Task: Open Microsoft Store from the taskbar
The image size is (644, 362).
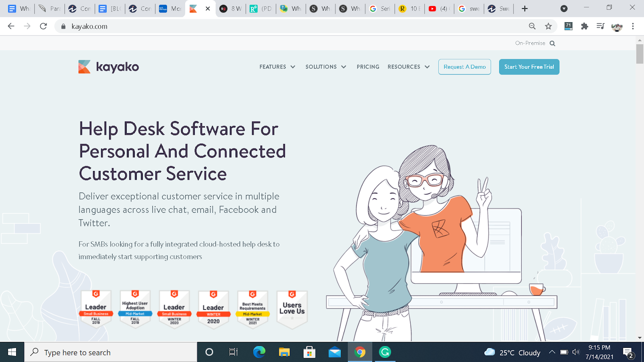Action: pyautogui.click(x=309, y=352)
